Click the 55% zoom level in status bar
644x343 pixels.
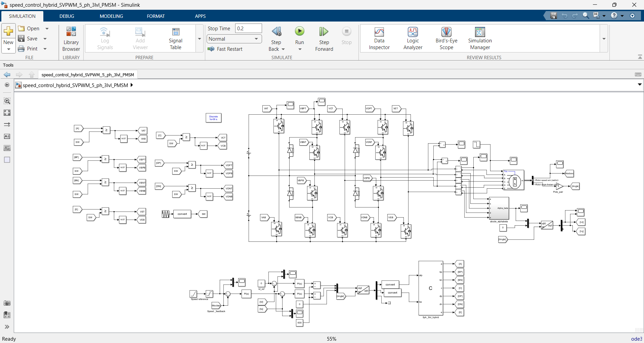[x=332, y=339]
